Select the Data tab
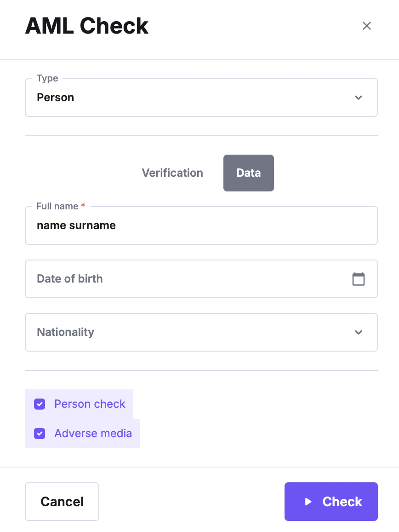 [249, 173]
